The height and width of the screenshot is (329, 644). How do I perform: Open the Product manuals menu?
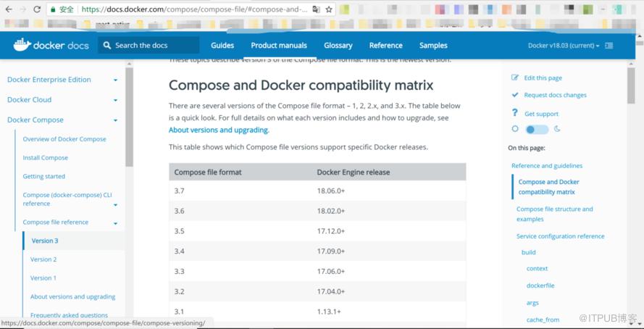coord(279,45)
